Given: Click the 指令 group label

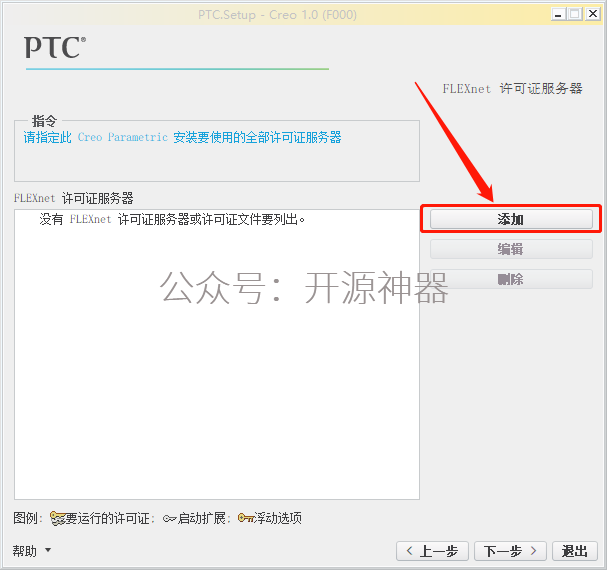Looking at the screenshot, I should point(44,121).
